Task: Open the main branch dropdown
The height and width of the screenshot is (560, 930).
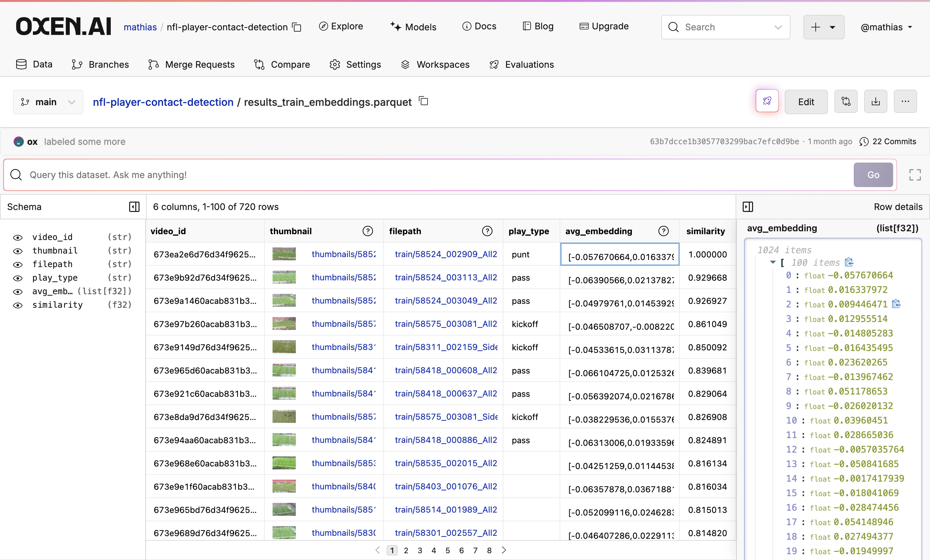Action: tap(48, 102)
